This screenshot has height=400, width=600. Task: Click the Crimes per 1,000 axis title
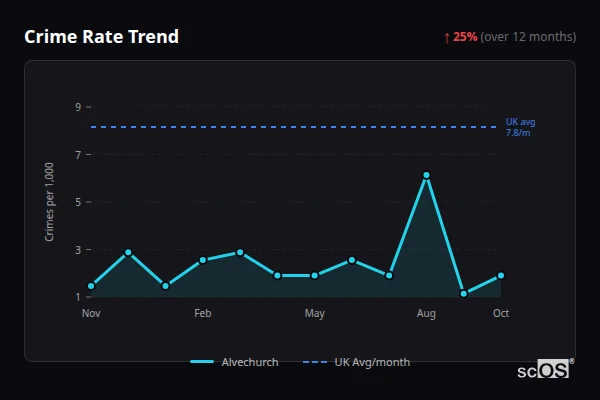coord(50,202)
